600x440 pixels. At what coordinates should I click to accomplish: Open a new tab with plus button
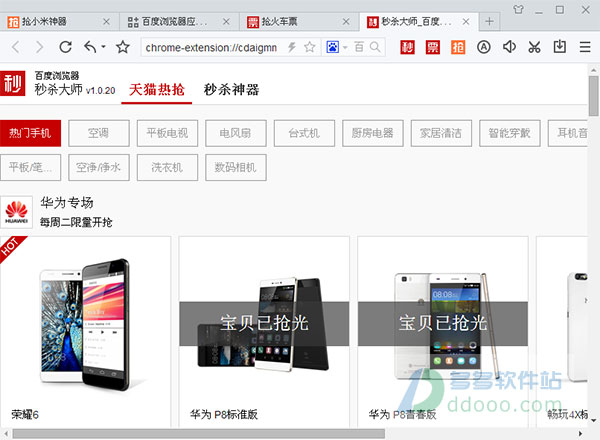click(x=489, y=21)
